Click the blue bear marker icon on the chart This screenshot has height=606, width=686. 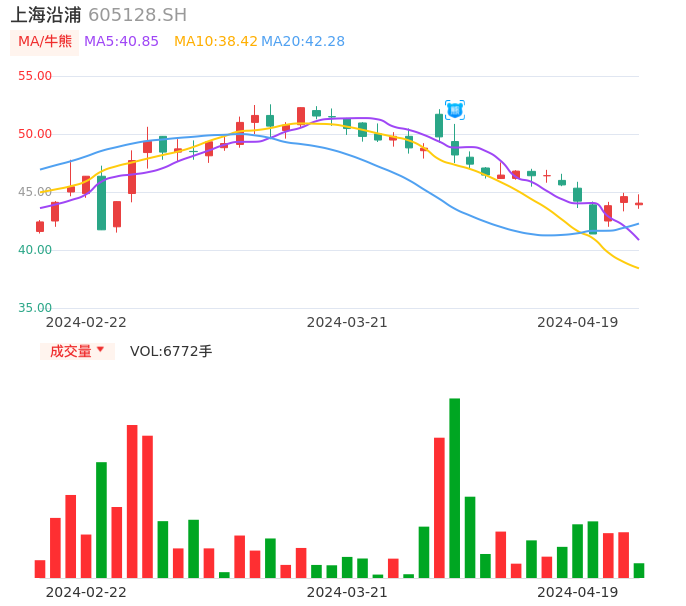click(455, 110)
